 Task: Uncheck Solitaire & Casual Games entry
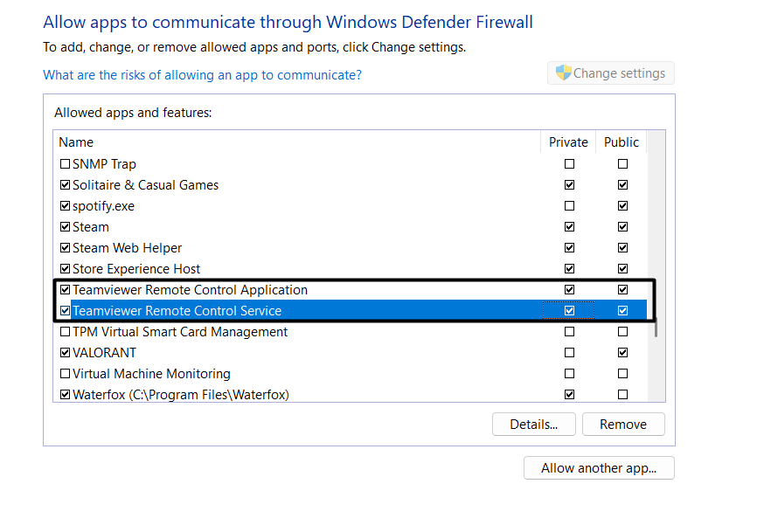[65, 185]
